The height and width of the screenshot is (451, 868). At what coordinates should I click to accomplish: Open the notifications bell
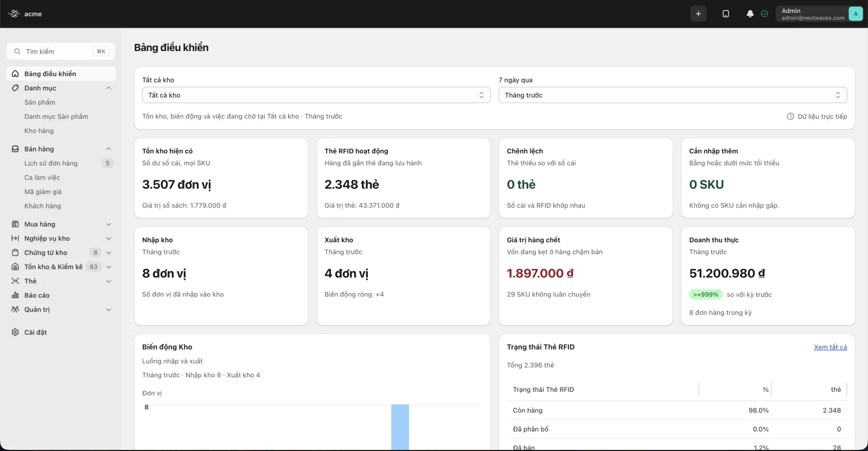pos(750,14)
